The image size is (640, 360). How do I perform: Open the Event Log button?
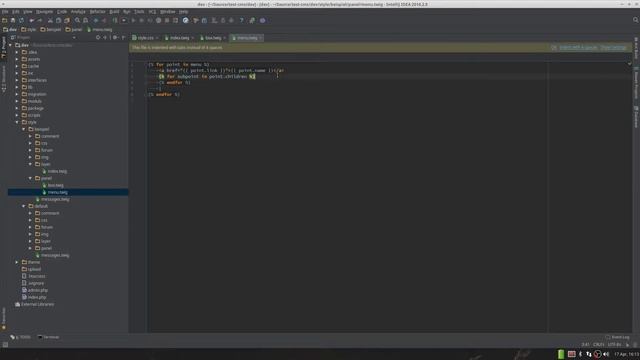618,337
